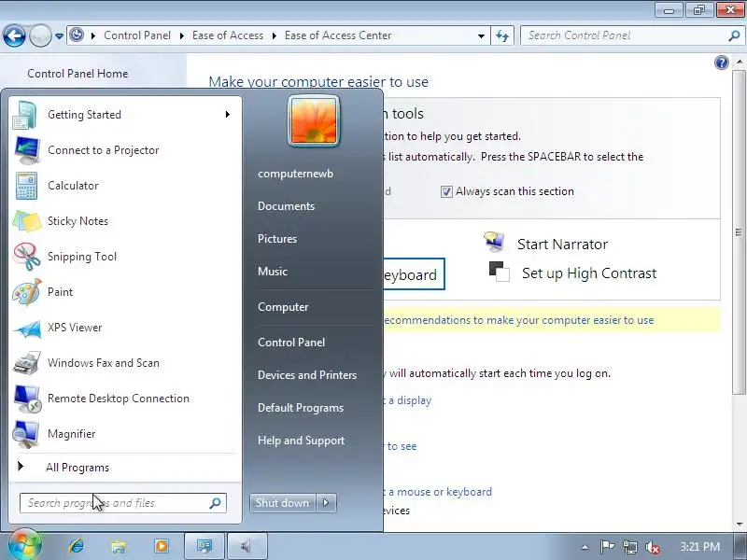Viewport: 747px width, 560px height.
Task: Click the Remote Desktop Connection icon
Action: (x=27, y=399)
